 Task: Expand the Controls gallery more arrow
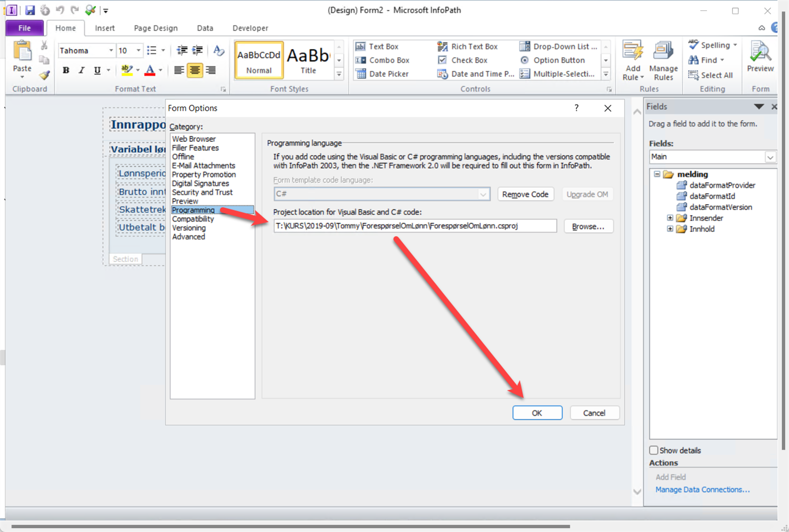(606, 74)
